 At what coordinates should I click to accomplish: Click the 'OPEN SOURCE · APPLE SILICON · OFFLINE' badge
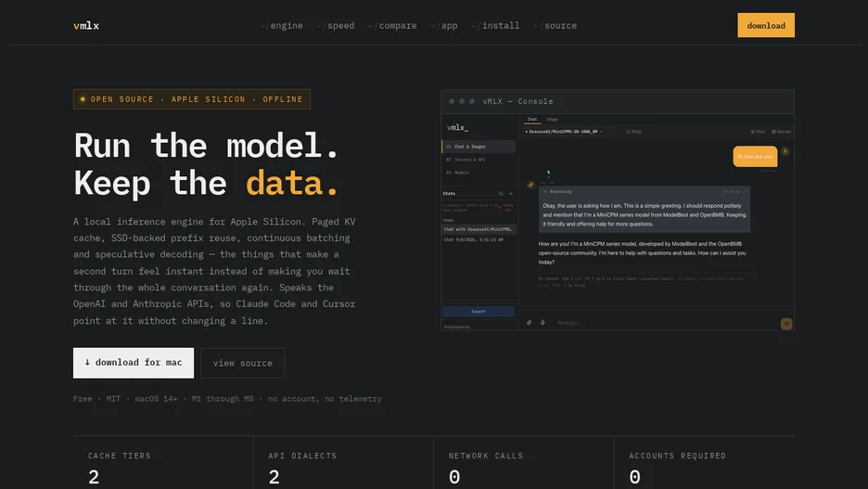click(x=192, y=99)
